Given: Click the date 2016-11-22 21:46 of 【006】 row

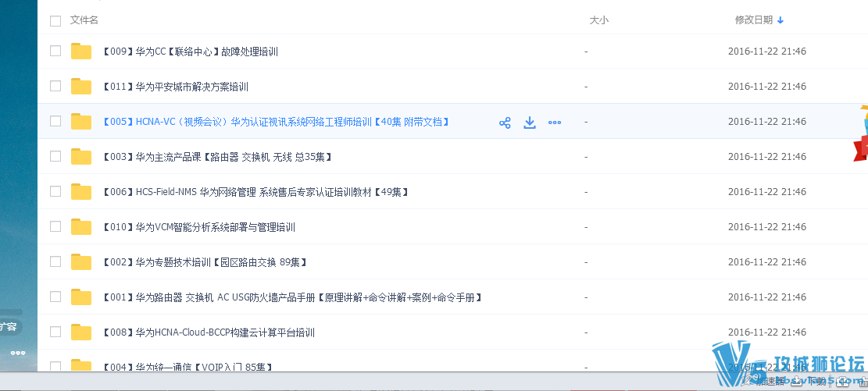Looking at the screenshot, I should (x=766, y=192).
